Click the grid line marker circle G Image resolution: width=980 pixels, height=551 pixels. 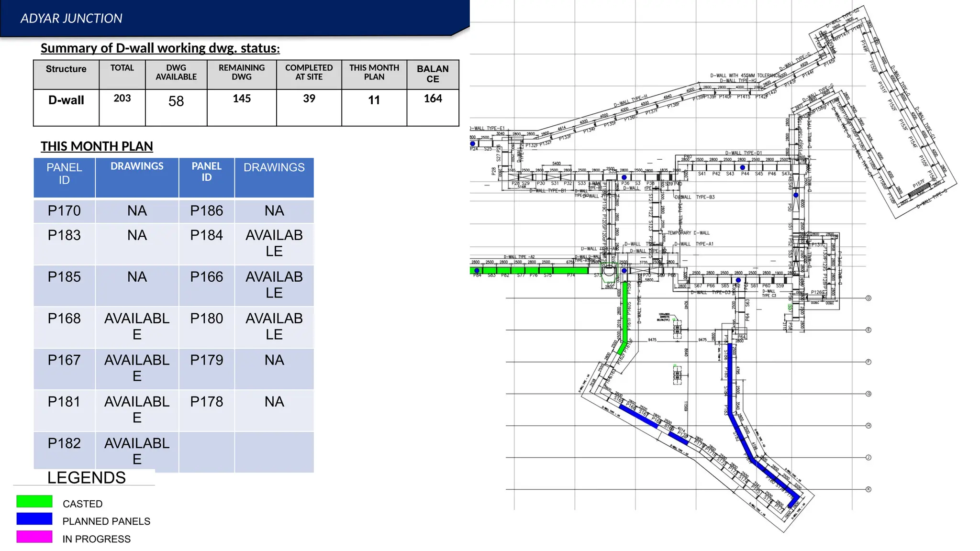[x=869, y=394]
